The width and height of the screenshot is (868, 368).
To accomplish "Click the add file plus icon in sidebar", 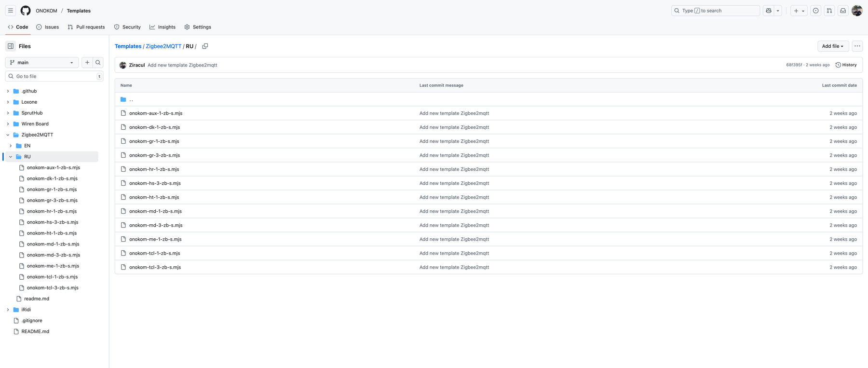I will pos(87,63).
